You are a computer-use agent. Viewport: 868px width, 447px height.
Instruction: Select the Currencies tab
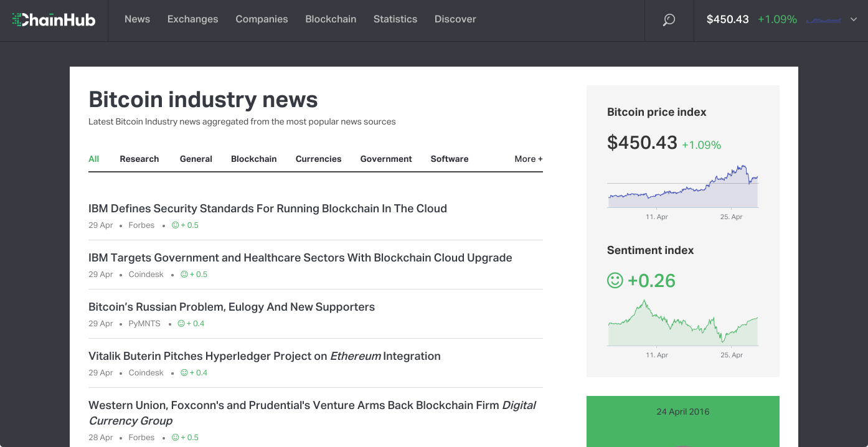318,159
